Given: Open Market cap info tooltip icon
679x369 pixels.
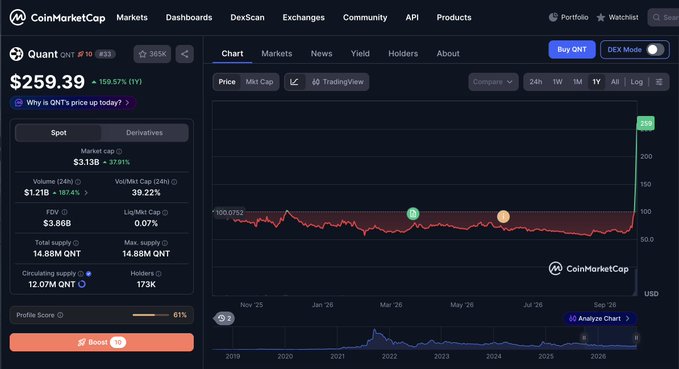Looking at the screenshot, I should [x=119, y=151].
